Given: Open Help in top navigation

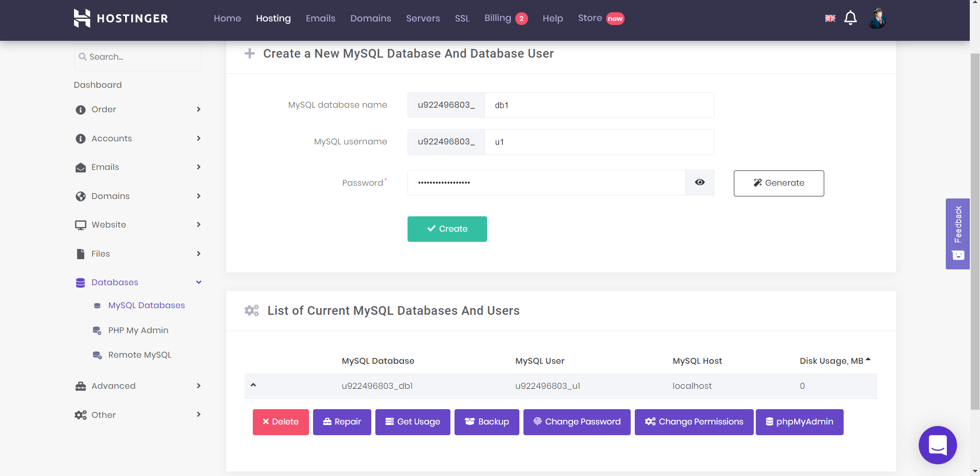Looking at the screenshot, I should click(x=553, y=18).
